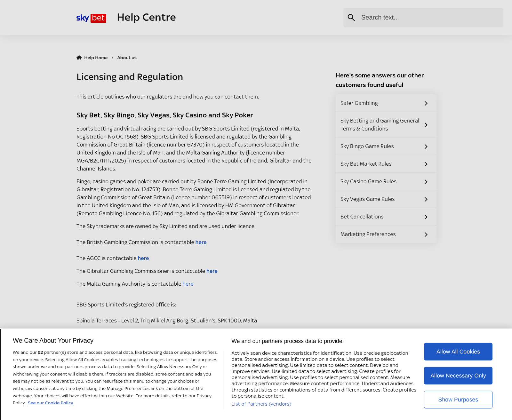Open Sky Betting and Gaming General Terms
The height and width of the screenshot is (420, 512).
point(386,125)
